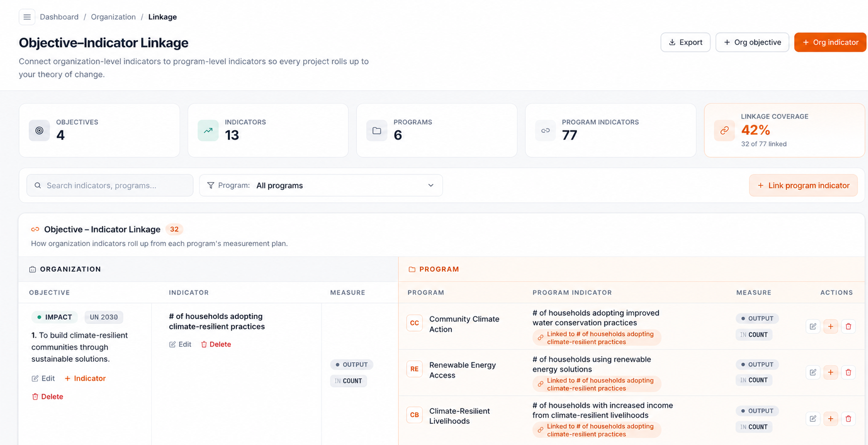Focus the search indicators field
The height and width of the screenshot is (445, 868).
coord(110,185)
